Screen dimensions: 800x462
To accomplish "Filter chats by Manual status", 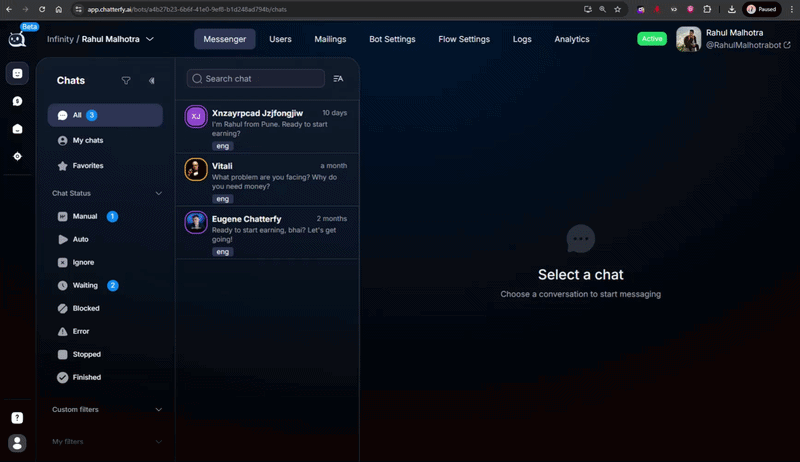I will [x=105, y=216].
